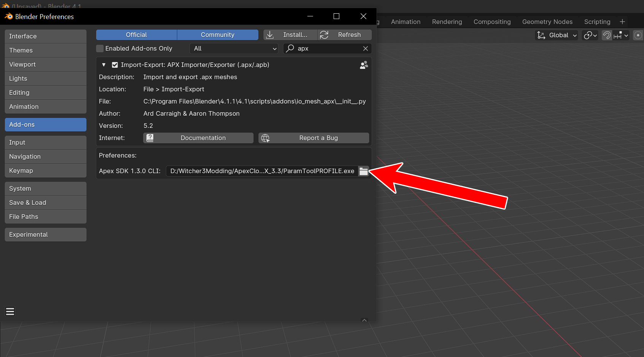Open the add-on Documentation link
The width and height of the screenshot is (644, 357).
198,138
